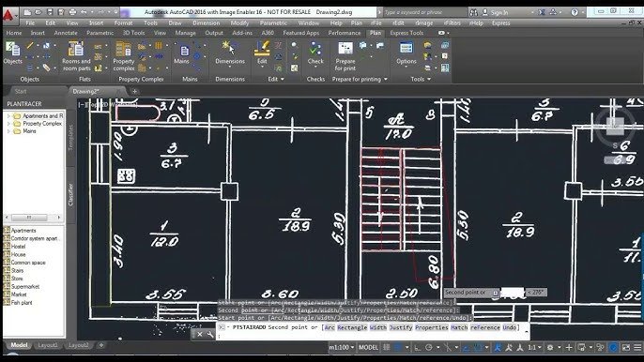Click the PLANTRACER panel horizontal scrollbar
644x362 pixels.
click(x=34, y=218)
